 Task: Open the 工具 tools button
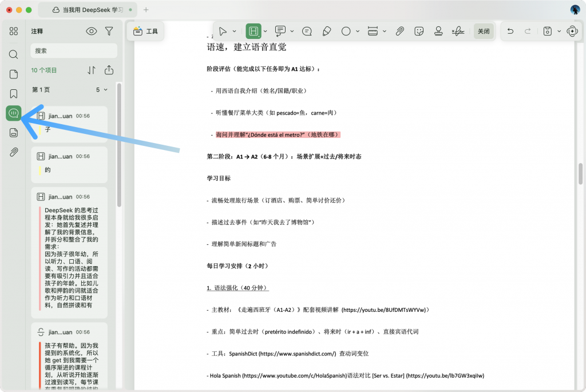(145, 31)
